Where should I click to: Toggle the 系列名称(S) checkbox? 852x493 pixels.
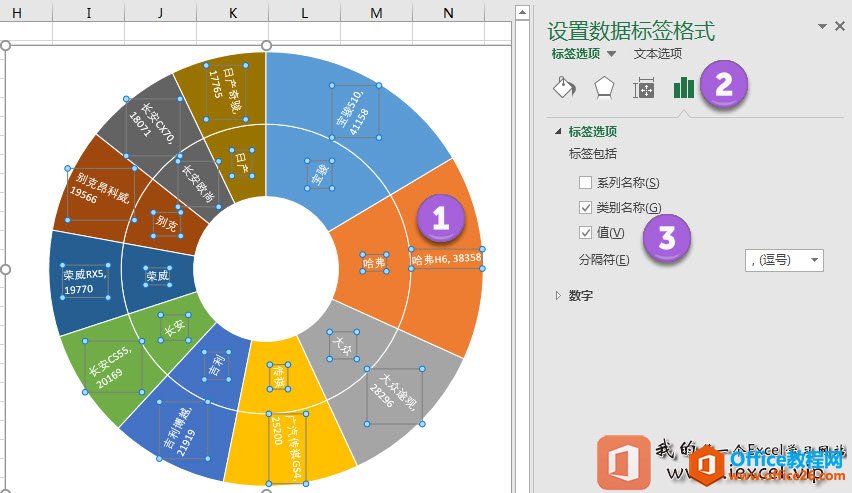[585, 183]
